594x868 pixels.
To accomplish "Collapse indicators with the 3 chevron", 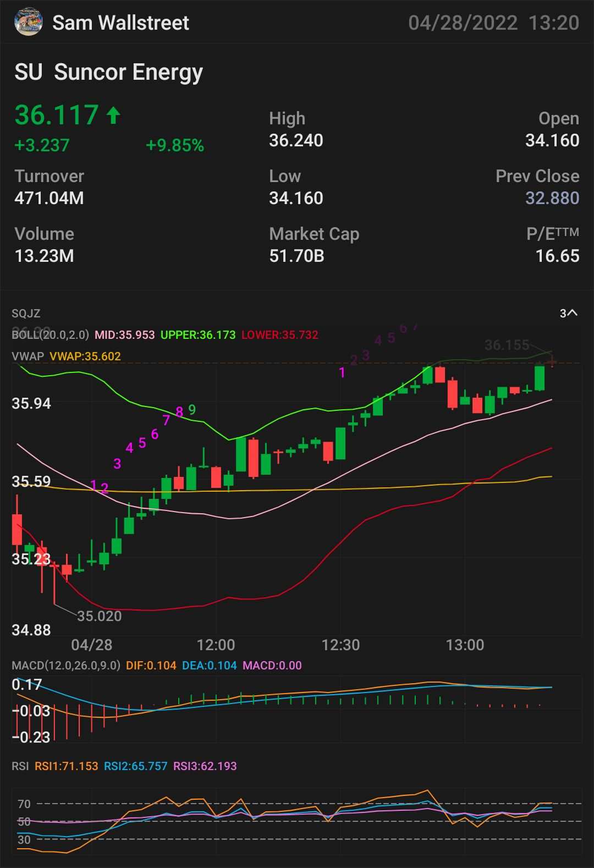I will click(569, 313).
